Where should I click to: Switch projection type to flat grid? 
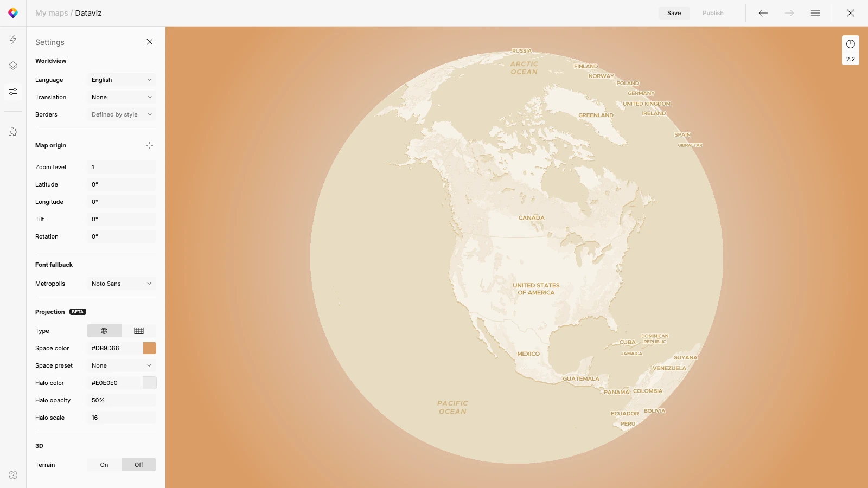[139, 331]
